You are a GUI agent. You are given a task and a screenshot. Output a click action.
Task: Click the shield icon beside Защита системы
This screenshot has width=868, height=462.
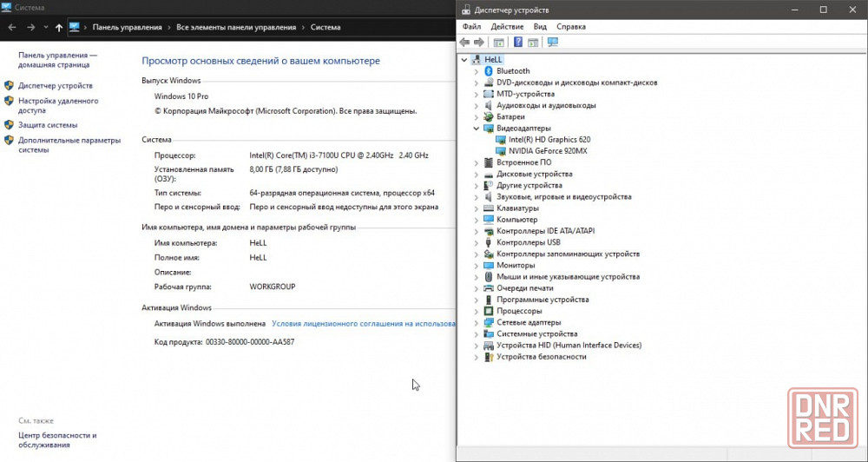pos(9,125)
